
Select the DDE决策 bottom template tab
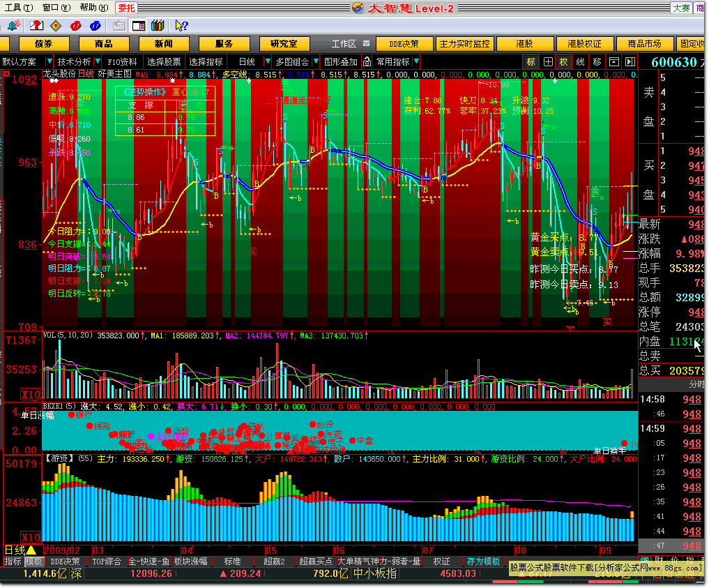pos(65,561)
